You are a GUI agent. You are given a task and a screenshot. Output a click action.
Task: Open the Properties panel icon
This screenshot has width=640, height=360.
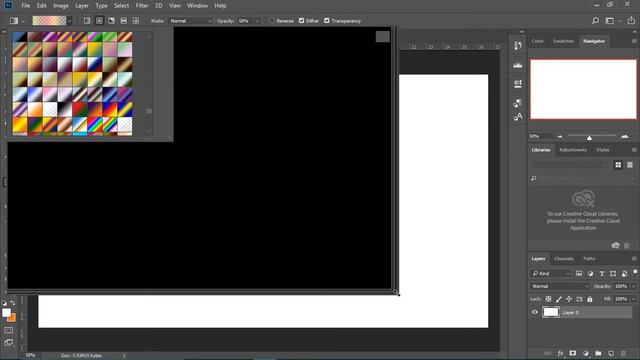pos(518,84)
